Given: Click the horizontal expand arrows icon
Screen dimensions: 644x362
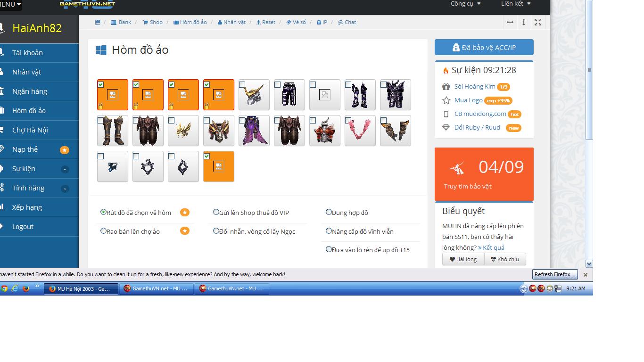Looking at the screenshot, I should (x=510, y=22).
